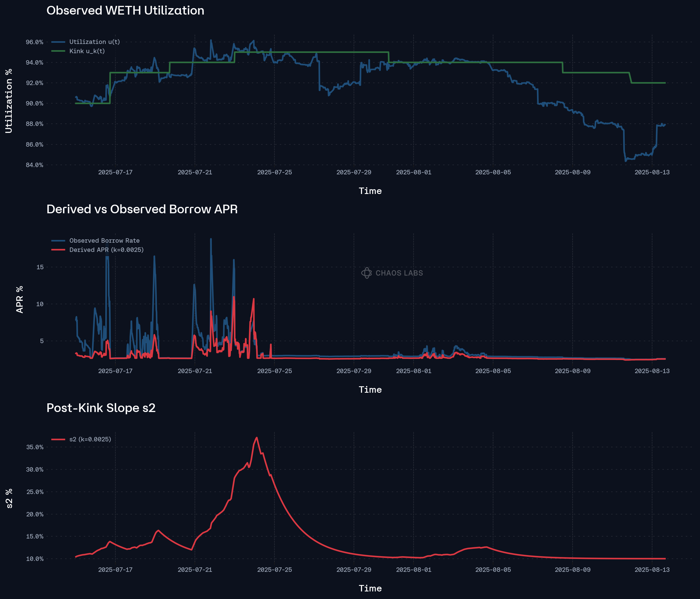
Task: Click the 2025-07-21 tick on utilization chart
Action: (195, 172)
